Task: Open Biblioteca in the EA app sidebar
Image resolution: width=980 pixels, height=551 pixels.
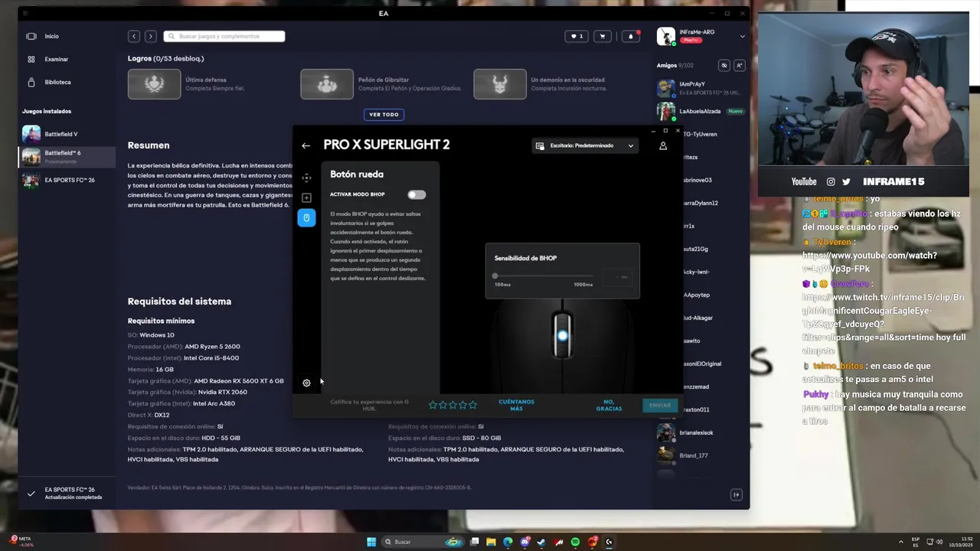Action: [57, 82]
